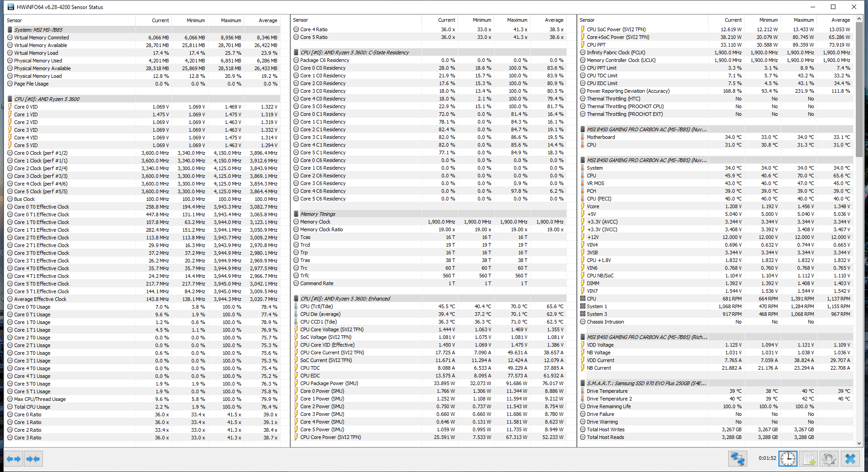This screenshot has width=868, height=472.
Task: Open sensor settings via the gear icon
Action: point(829,459)
